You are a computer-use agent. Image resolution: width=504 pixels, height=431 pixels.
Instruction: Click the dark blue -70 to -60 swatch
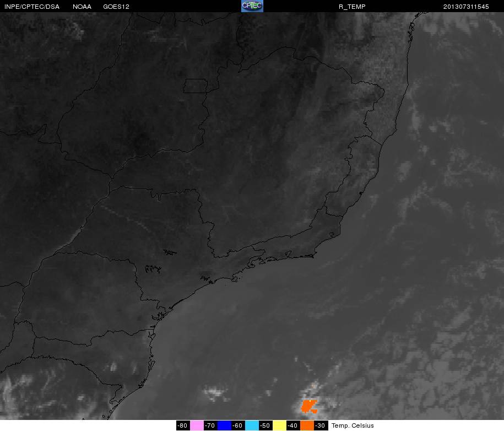click(x=224, y=425)
